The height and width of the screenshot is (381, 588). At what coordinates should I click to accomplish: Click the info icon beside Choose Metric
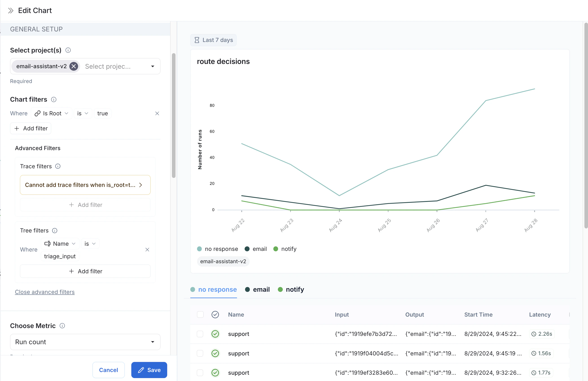pos(62,326)
